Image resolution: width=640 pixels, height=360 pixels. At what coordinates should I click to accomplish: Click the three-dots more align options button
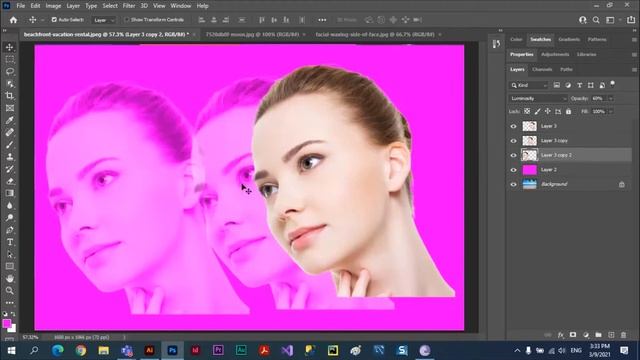pos(322,20)
